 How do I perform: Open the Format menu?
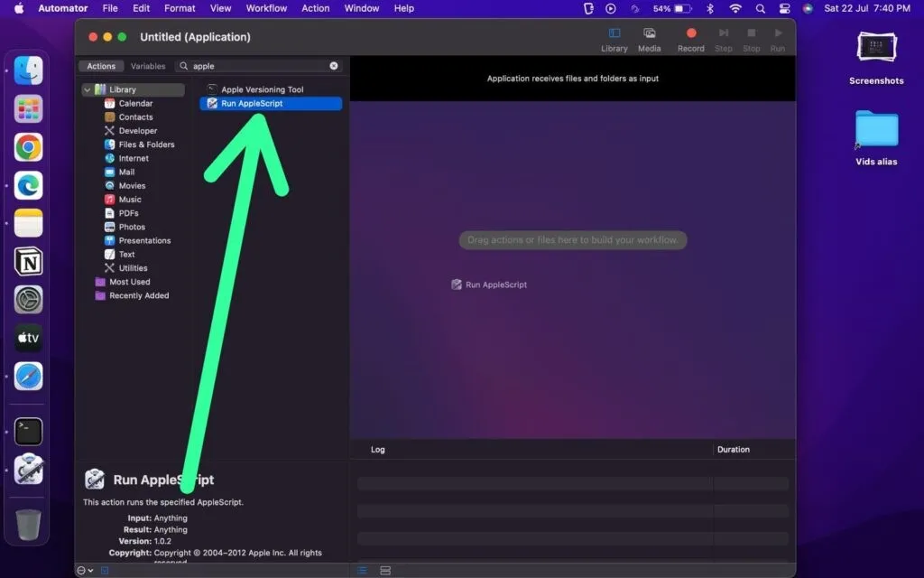click(180, 8)
